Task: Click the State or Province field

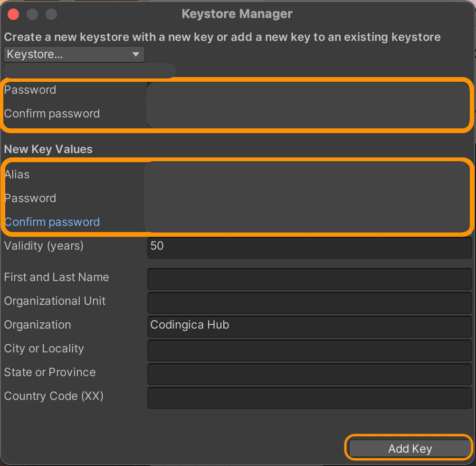Action: tap(309, 374)
